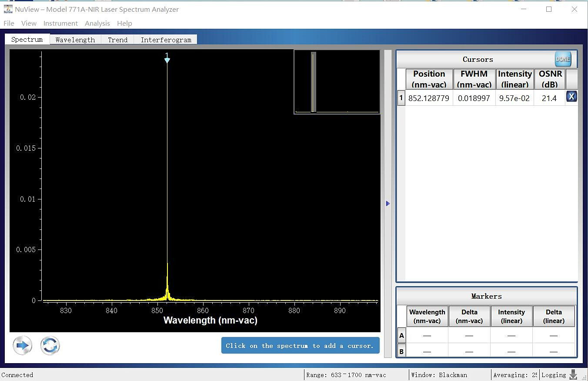The image size is (588, 381).
Task: Delete cursor 1 using the X icon
Action: [x=571, y=97]
